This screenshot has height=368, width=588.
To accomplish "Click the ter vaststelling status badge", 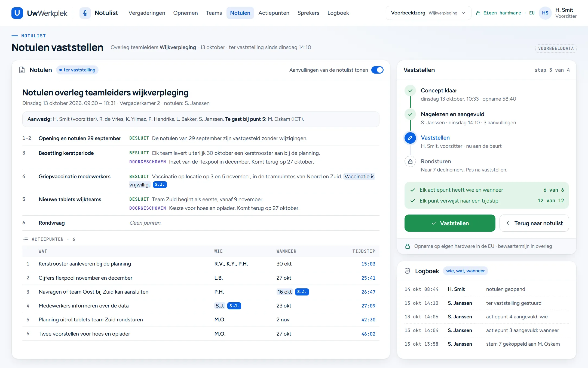I will click(77, 70).
